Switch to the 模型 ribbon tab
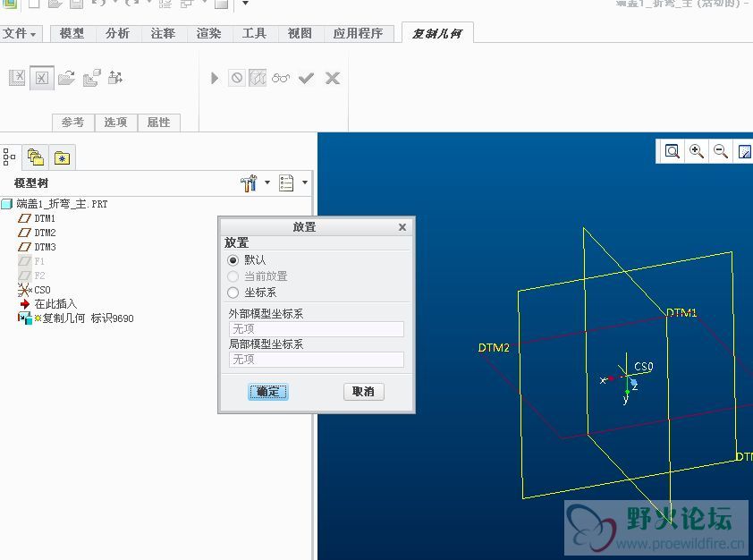This screenshot has height=560, width=753. coord(71,33)
